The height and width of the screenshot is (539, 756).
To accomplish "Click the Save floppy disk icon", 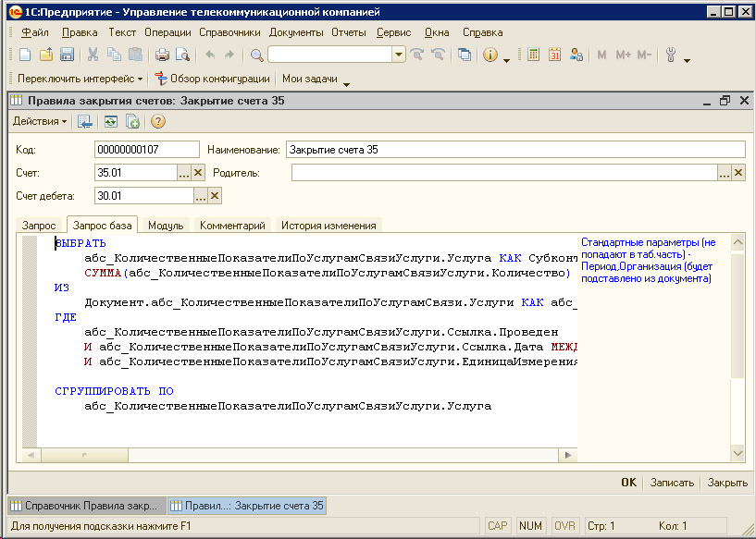I will (67, 55).
